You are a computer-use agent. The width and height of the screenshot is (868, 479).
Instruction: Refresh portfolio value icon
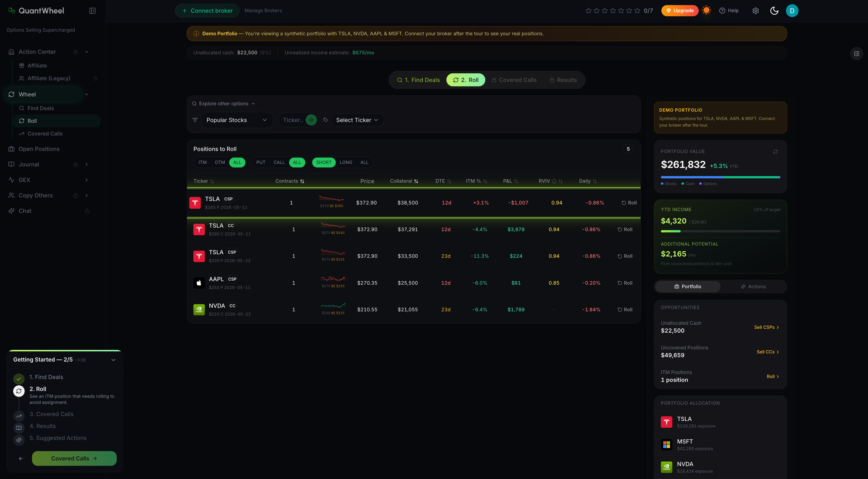tap(775, 151)
